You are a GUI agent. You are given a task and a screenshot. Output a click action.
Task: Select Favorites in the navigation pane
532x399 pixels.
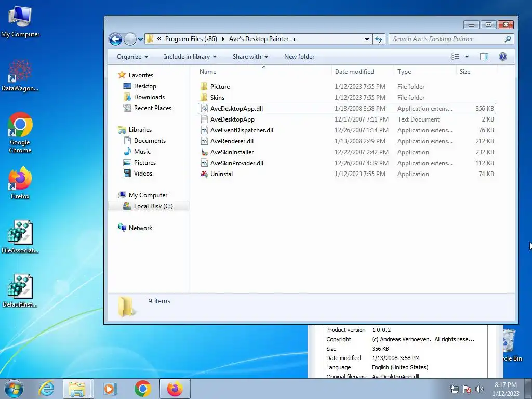coord(141,75)
